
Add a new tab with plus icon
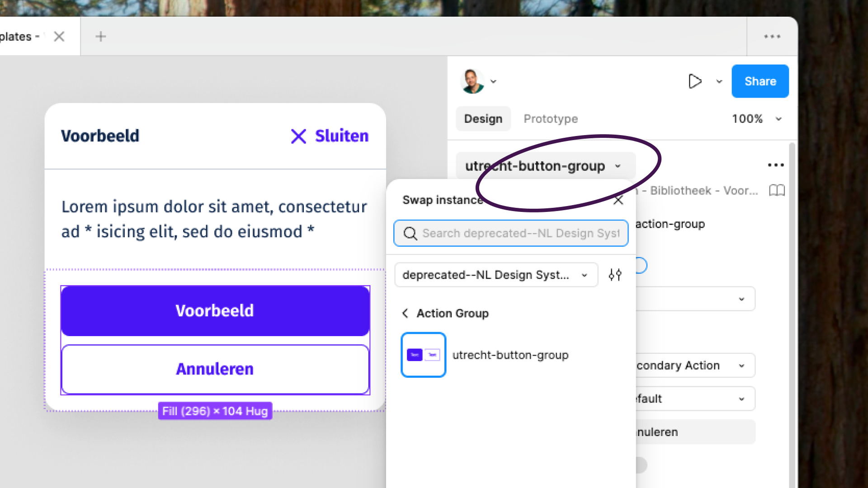click(x=101, y=37)
